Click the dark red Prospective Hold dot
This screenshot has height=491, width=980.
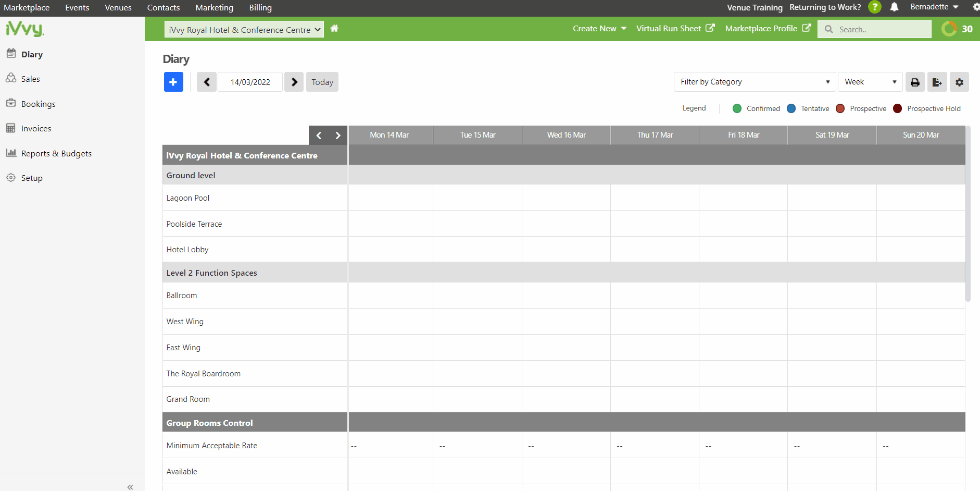coord(897,108)
